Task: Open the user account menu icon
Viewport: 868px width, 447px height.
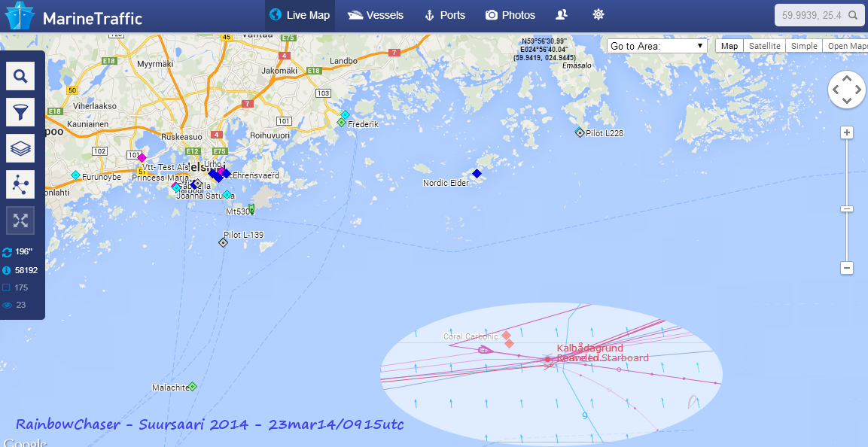Action: 562,15
